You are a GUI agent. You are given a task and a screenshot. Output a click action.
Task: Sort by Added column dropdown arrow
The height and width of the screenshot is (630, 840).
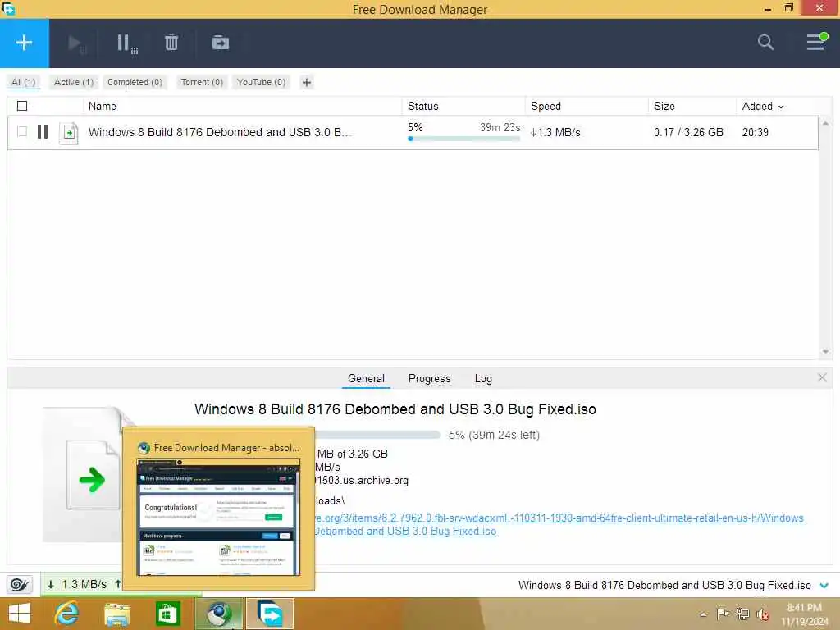click(x=781, y=107)
